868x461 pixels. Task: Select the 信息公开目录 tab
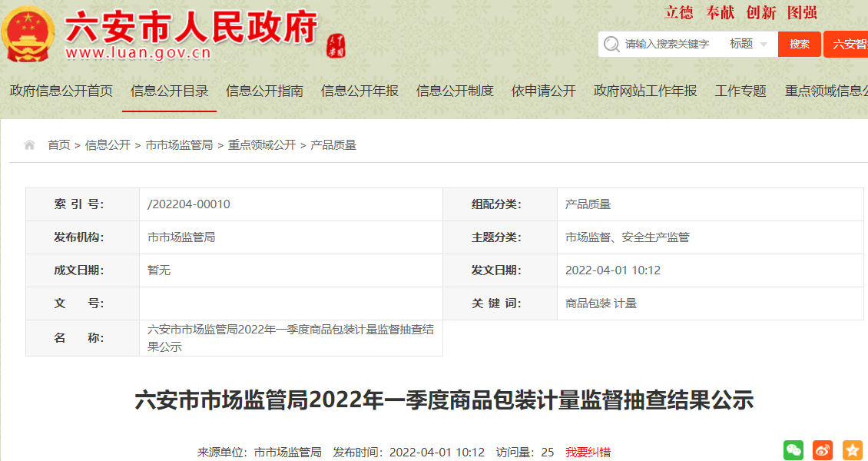pos(169,91)
